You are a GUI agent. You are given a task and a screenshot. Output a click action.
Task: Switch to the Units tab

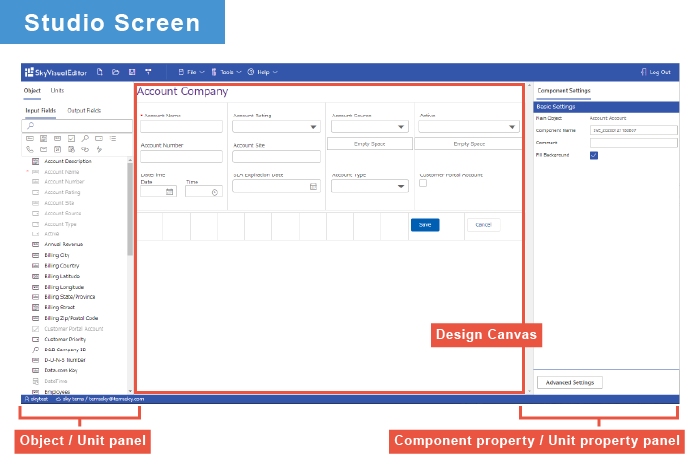58,91
